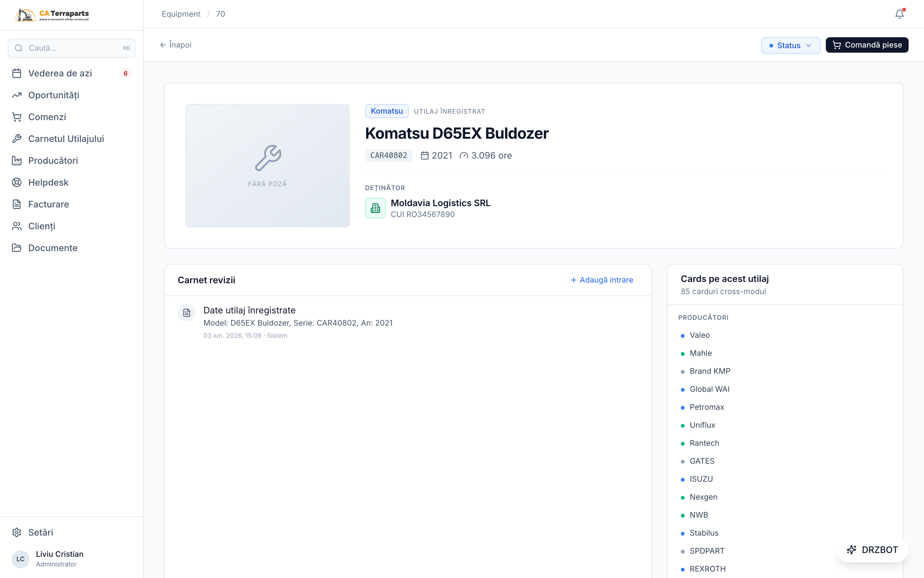Click the cart icon in Comandă piese
The height and width of the screenshot is (578, 924).
point(836,45)
